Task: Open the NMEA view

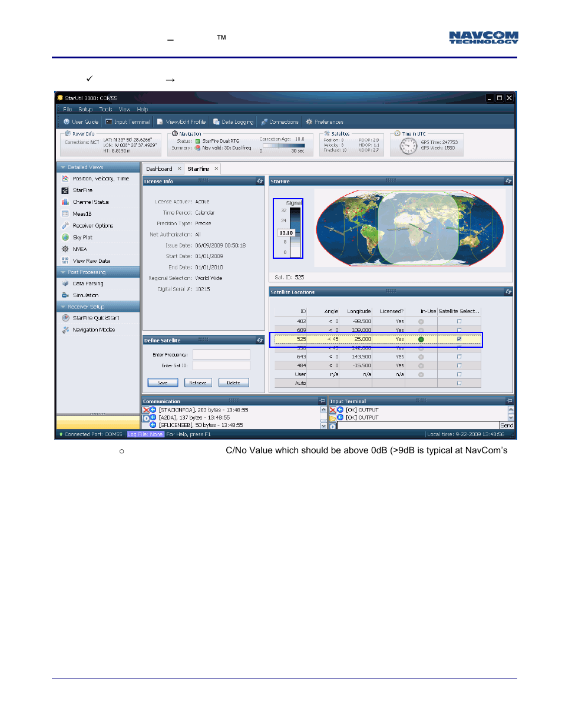Action: [x=74, y=249]
